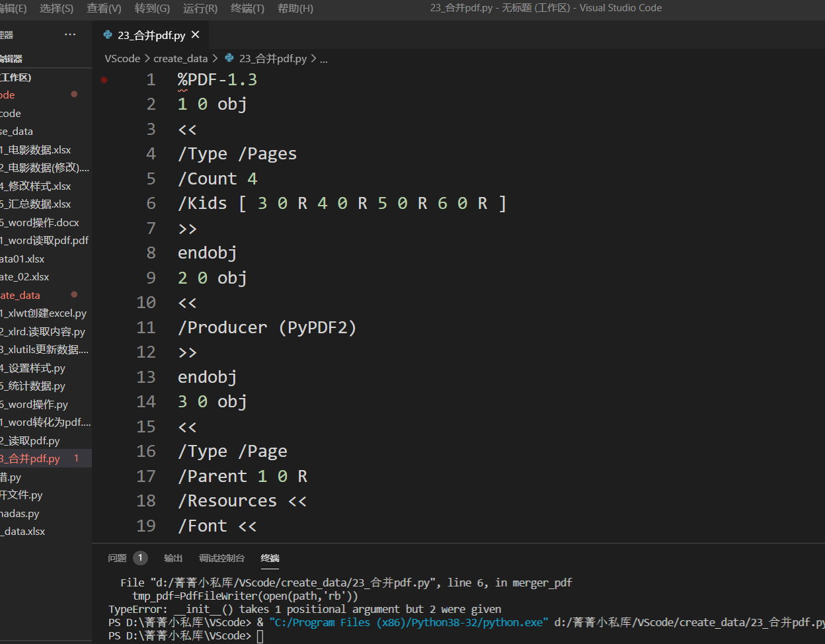The height and width of the screenshot is (644, 825).
Task: Toggle the breakpoint dot on line 1
Action: (x=104, y=80)
